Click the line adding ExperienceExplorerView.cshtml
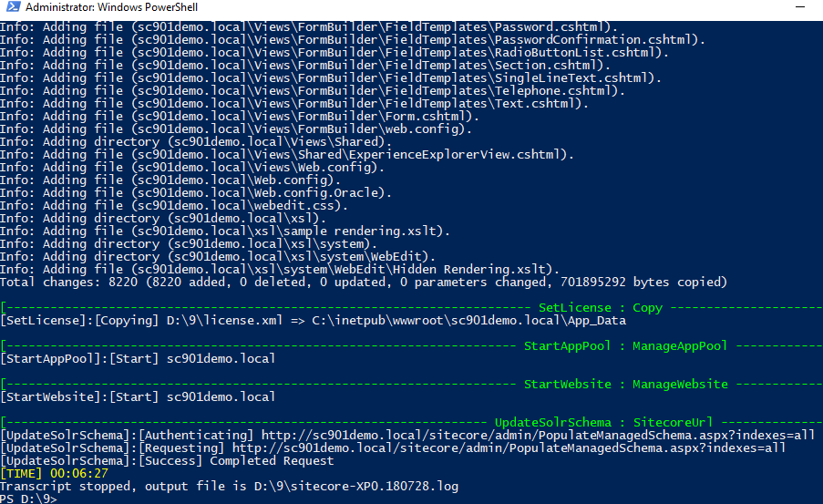This screenshot has width=823, height=504. pos(286,154)
